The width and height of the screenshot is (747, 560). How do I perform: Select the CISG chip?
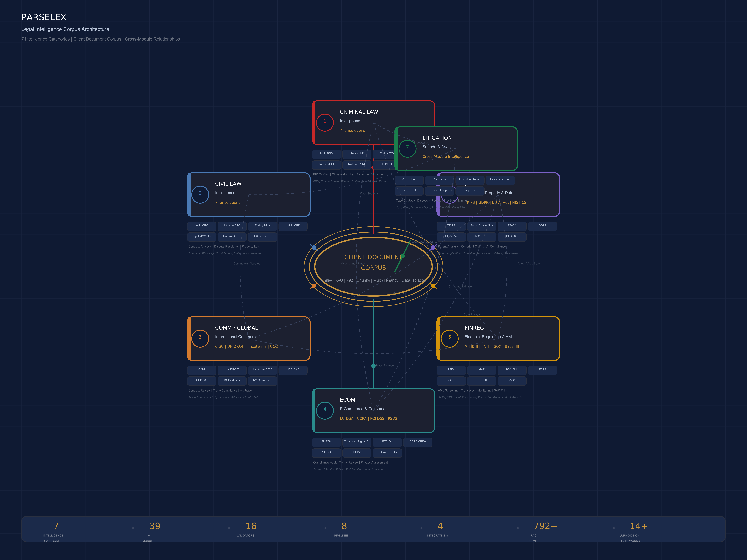point(202,370)
